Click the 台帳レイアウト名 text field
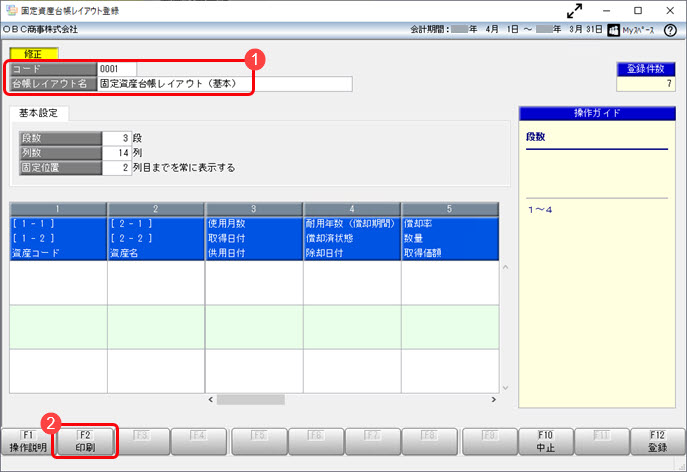687x472 pixels. (x=224, y=84)
